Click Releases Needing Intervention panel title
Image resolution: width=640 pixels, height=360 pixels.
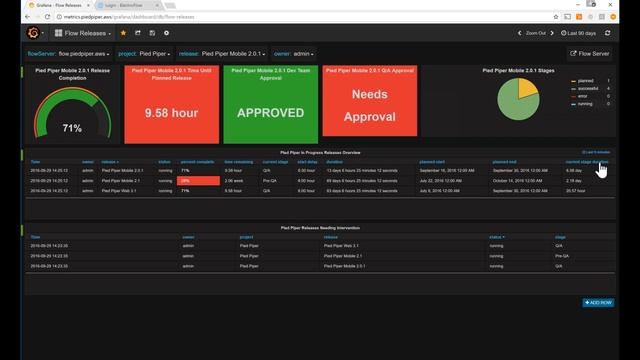tap(320, 228)
